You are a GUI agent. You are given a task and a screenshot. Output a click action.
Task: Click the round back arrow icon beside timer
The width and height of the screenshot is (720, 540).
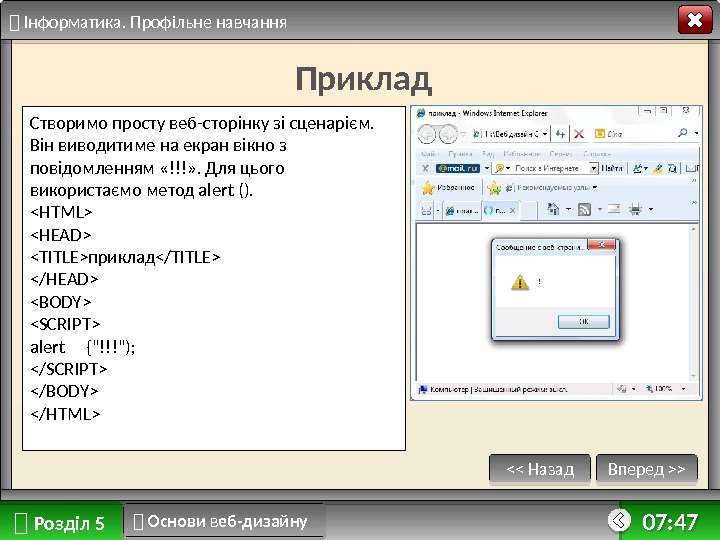click(619, 520)
